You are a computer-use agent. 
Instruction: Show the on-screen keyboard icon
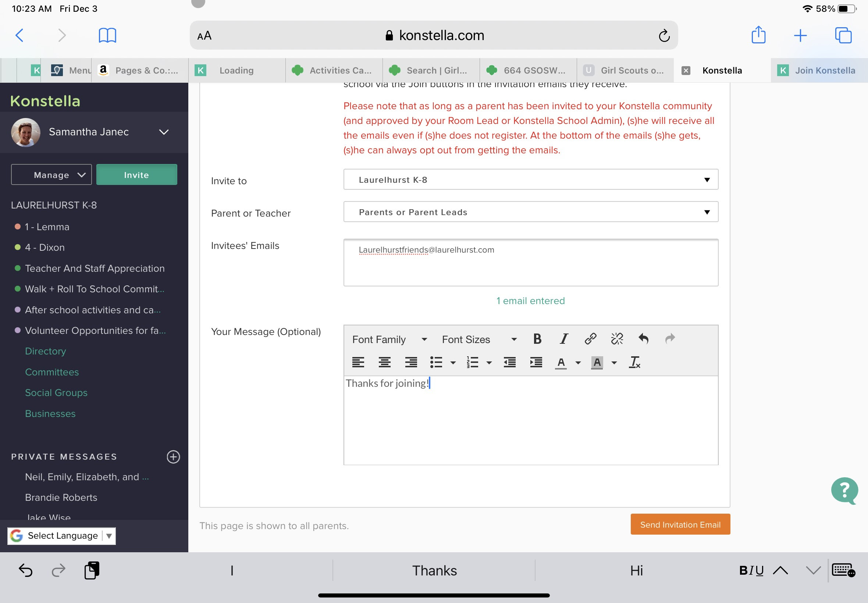[x=843, y=571]
